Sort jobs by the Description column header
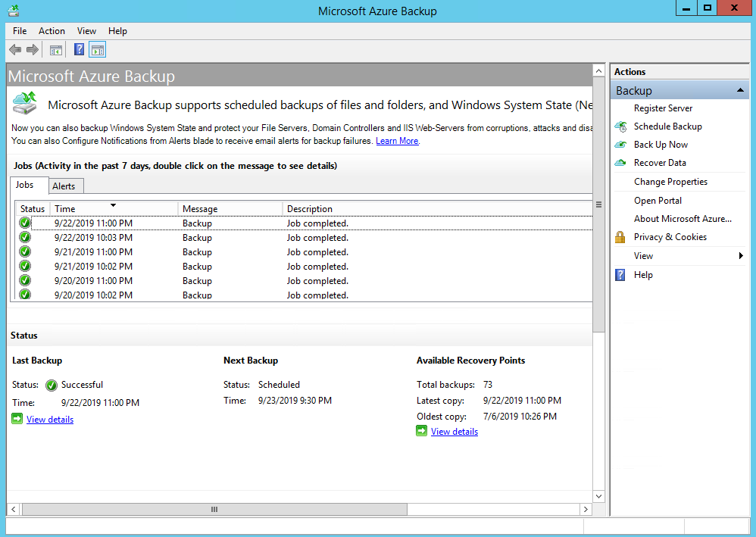Image resolution: width=756 pixels, height=537 pixels. [437, 209]
